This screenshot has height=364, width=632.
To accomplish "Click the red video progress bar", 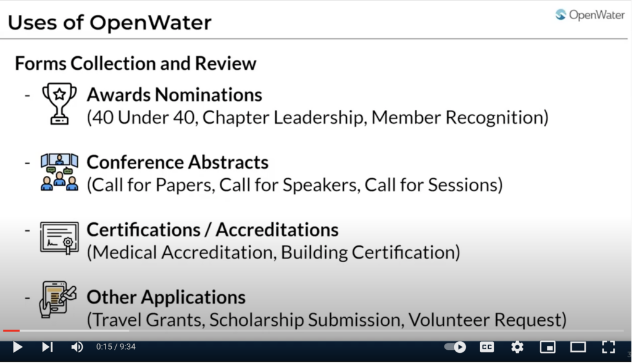I will 11,331.
